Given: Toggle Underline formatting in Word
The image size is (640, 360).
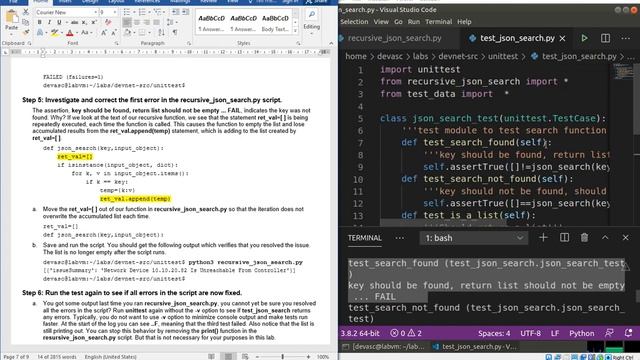Looking at the screenshot, I should (60, 22).
